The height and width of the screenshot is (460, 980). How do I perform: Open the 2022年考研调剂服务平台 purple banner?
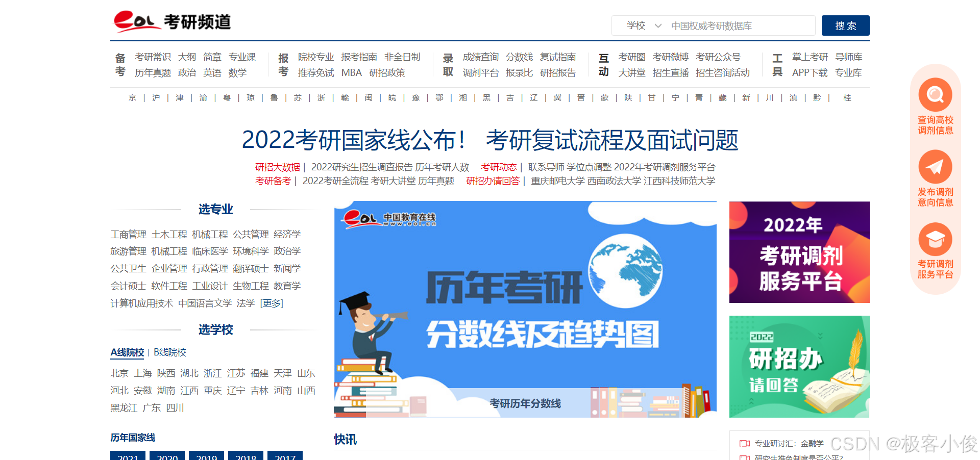(x=799, y=252)
